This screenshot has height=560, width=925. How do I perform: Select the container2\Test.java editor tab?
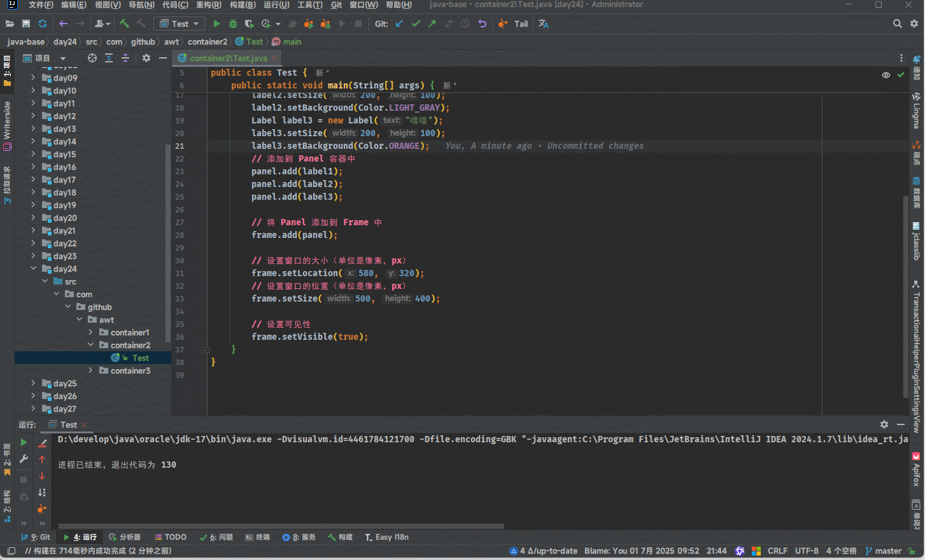[x=227, y=58]
